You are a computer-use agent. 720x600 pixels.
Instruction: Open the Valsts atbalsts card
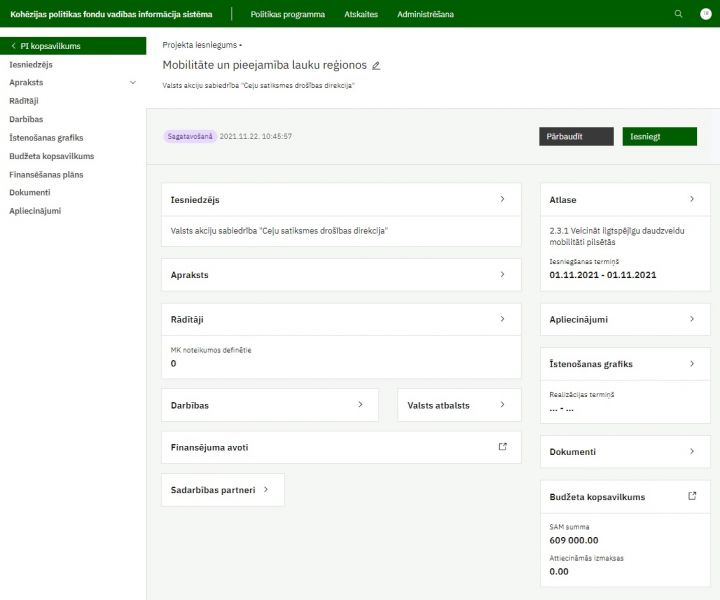pos(458,405)
